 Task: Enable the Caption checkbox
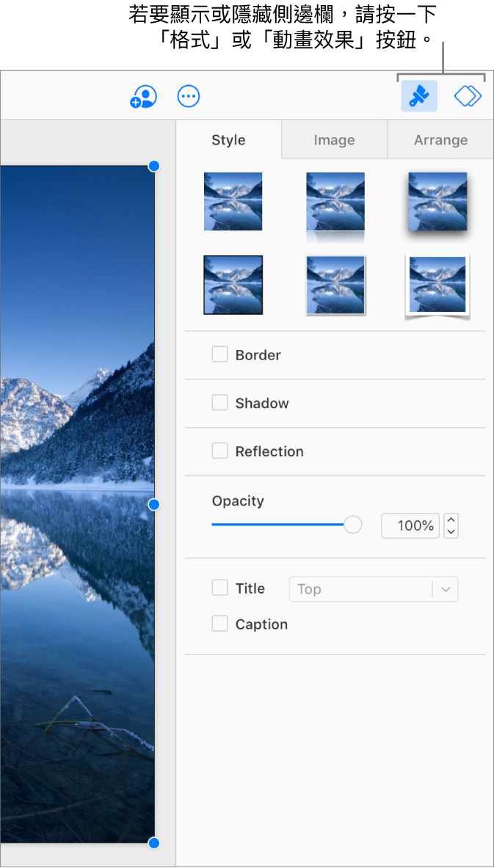(x=220, y=624)
